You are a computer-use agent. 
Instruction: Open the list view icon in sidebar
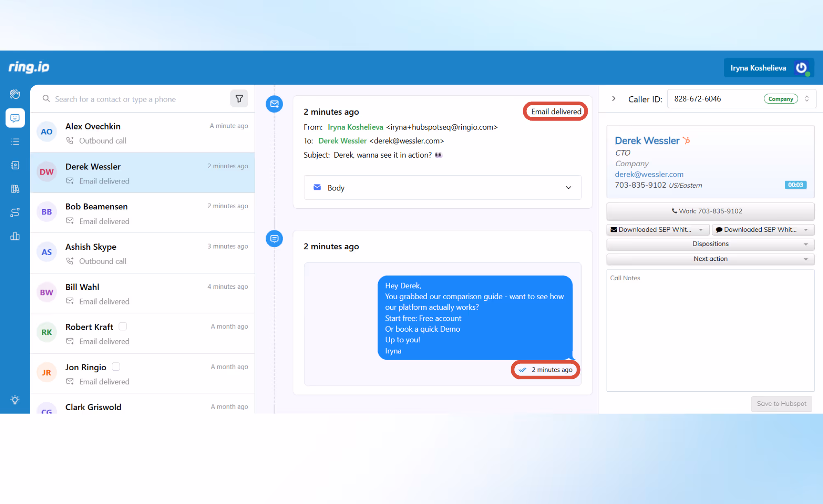coord(15,142)
